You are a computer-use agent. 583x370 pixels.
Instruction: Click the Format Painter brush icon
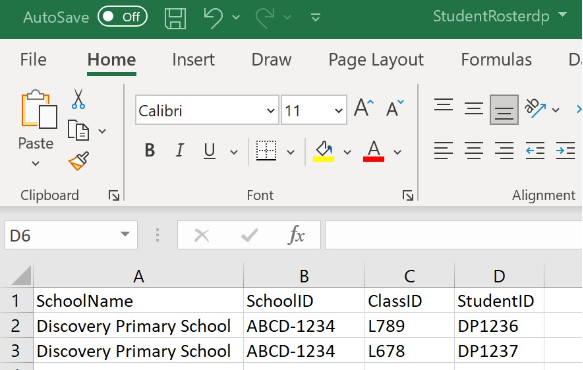click(x=79, y=161)
